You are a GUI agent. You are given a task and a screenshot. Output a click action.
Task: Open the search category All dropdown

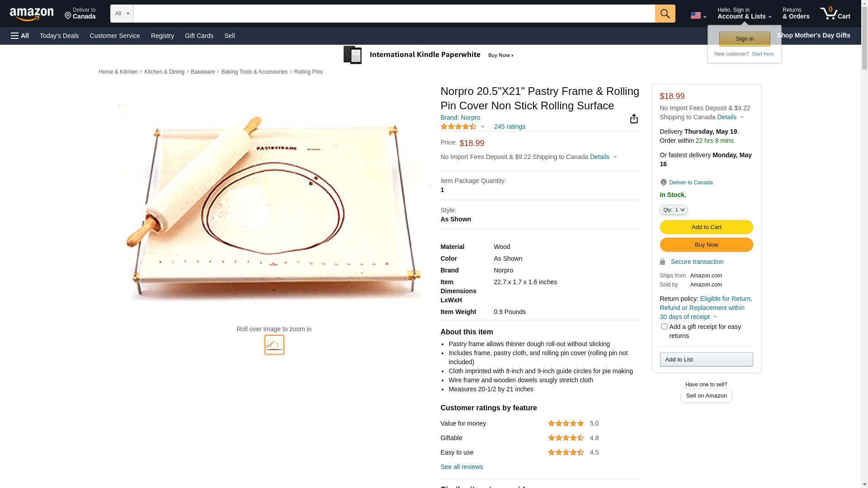tap(122, 14)
